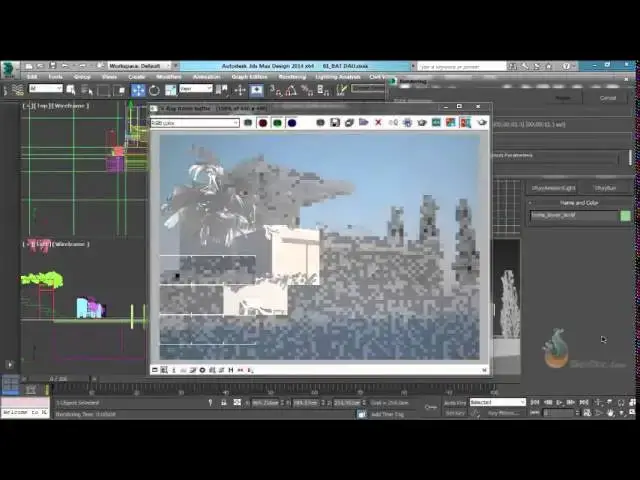Select the Scale transform tool
The width and height of the screenshot is (640, 480).
pos(170,90)
